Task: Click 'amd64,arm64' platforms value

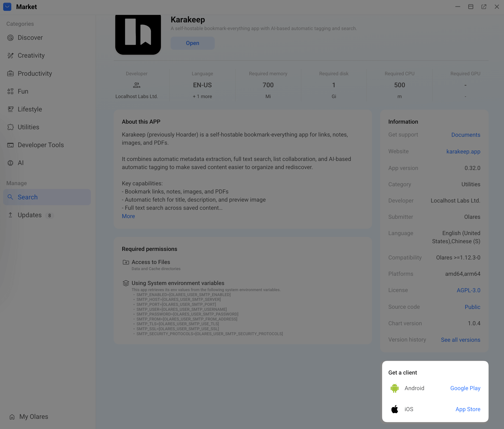Action: [462, 274]
